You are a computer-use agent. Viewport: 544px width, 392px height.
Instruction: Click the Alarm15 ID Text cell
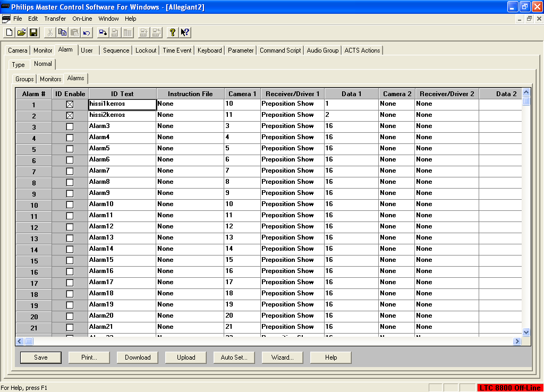tap(122, 260)
